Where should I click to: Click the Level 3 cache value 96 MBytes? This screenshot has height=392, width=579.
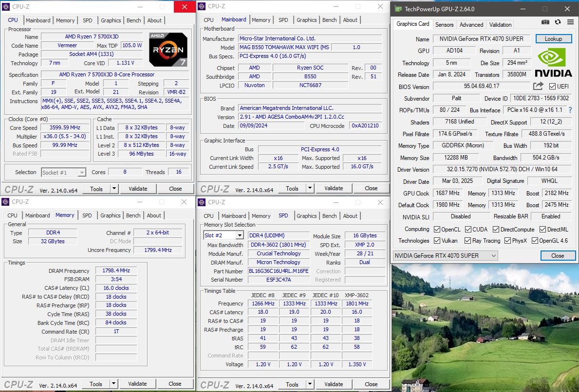click(x=141, y=154)
